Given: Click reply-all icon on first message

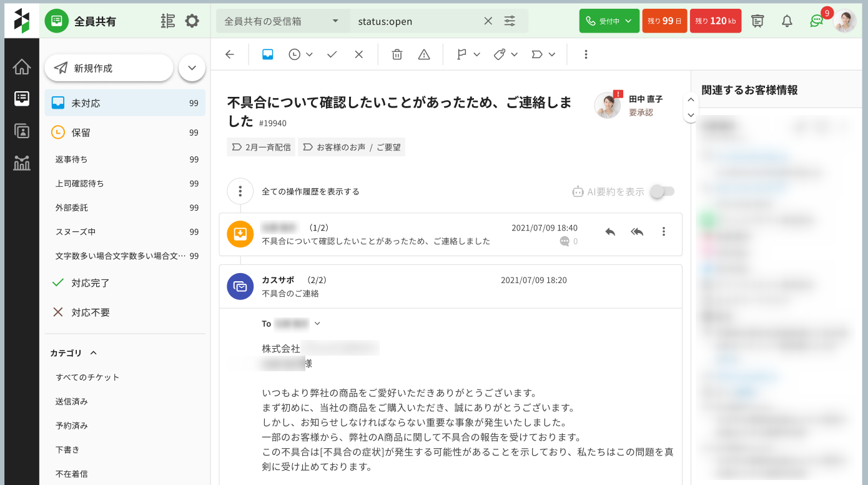Looking at the screenshot, I should click(637, 231).
